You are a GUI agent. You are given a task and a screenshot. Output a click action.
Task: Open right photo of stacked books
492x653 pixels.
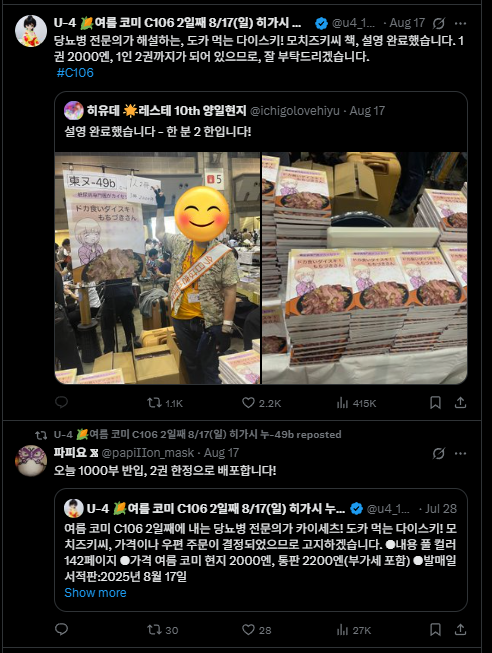click(x=365, y=268)
